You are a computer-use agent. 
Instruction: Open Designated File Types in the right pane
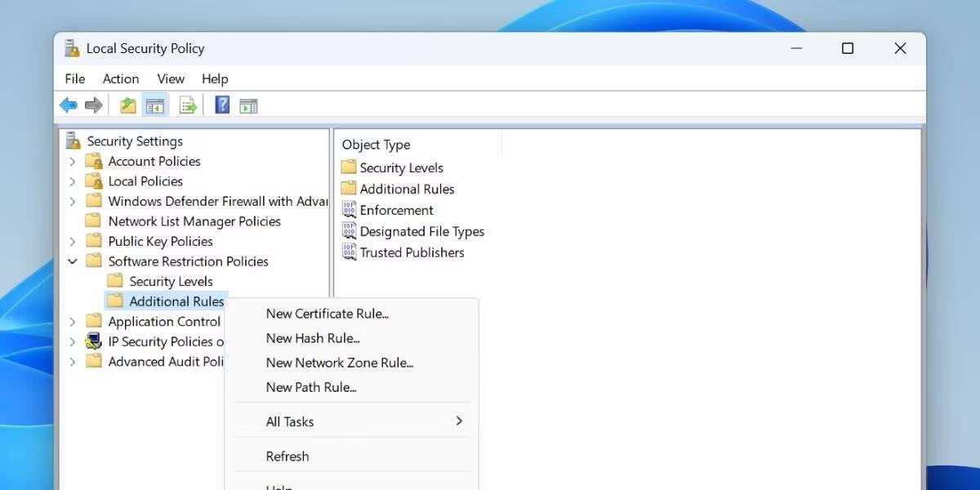point(421,231)
